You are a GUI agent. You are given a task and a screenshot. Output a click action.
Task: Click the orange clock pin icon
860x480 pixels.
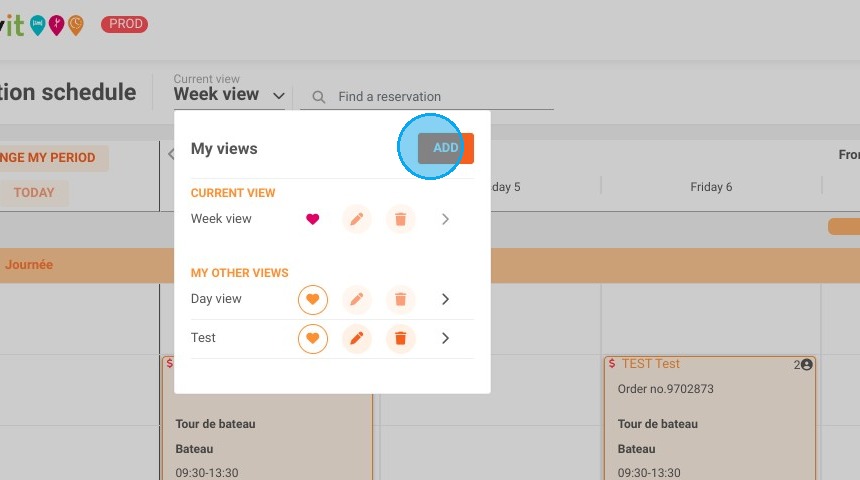76,25
